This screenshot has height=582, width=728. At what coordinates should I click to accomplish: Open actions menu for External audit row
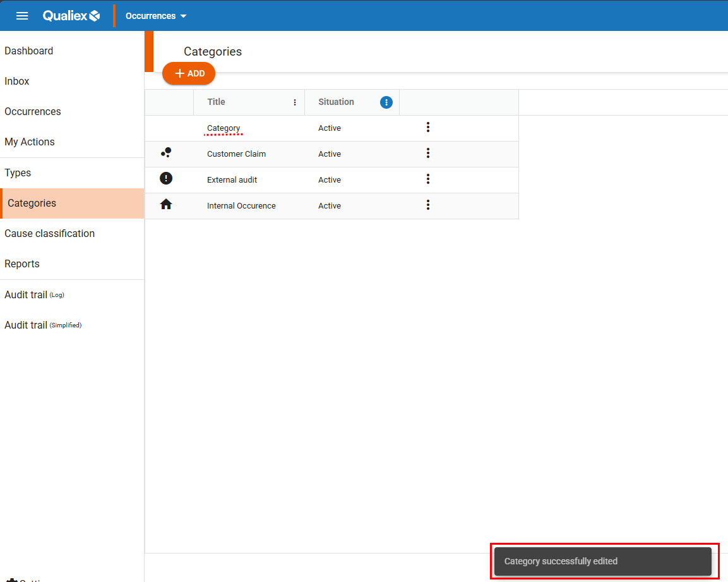[x=428, y=179]
